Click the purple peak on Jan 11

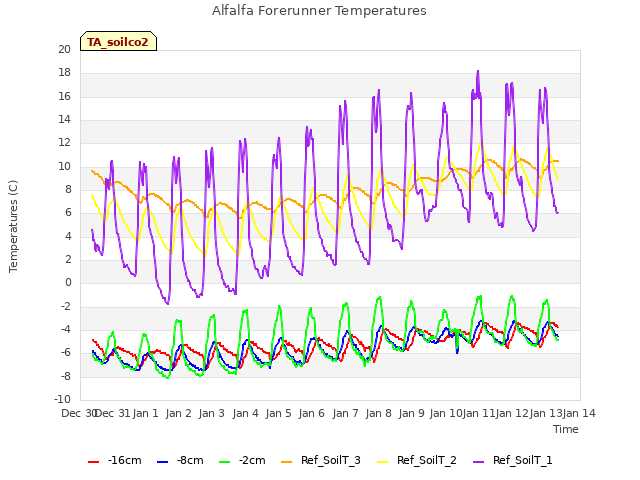click(x=478, y=71)
